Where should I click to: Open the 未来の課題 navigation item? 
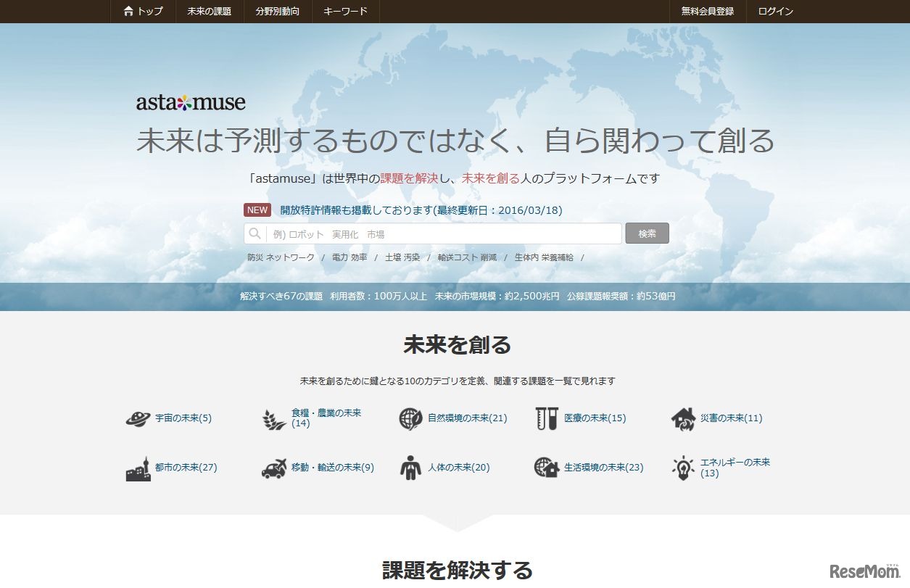(209, 12)
